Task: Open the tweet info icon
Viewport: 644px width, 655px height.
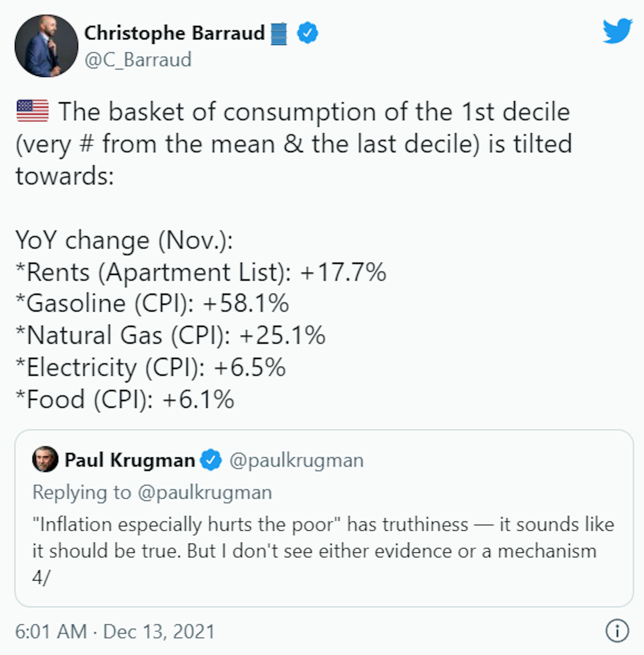Action: (x=617, y=631)
